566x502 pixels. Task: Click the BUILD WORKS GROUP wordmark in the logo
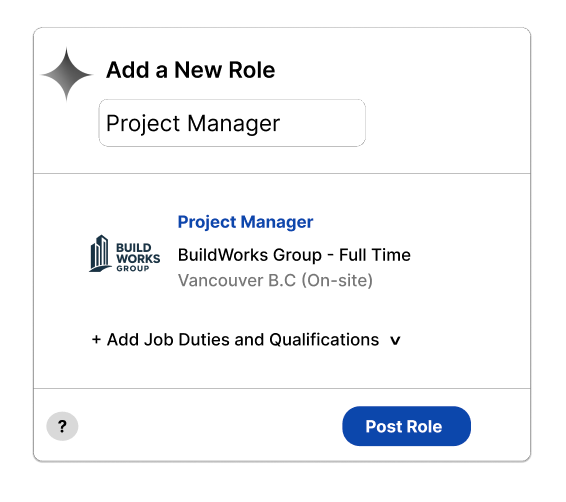click(138, 257)
